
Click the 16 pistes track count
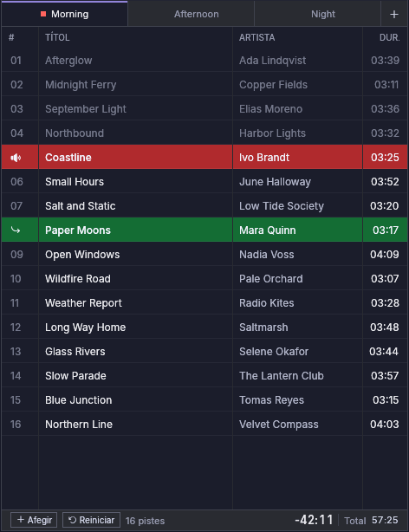[x=145, y=521]
